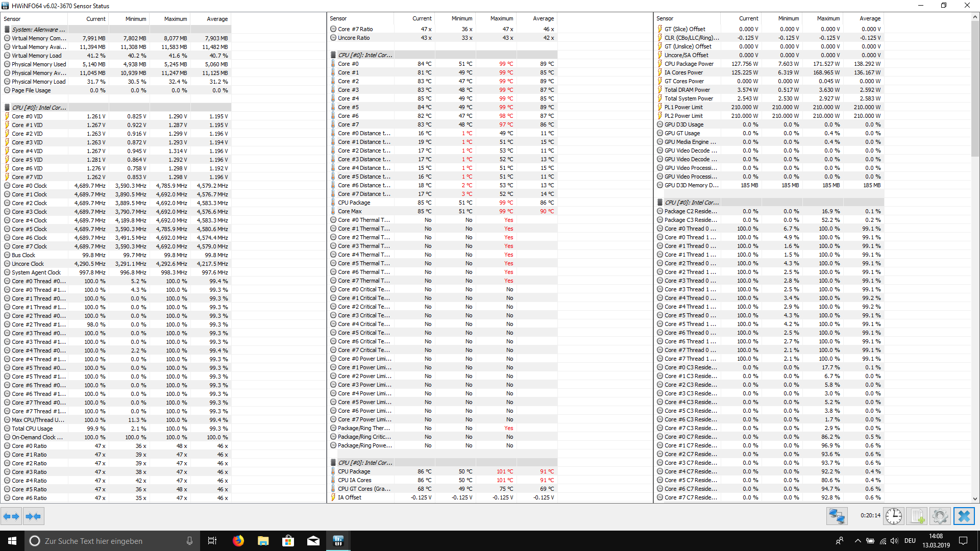Select the Total DRAM Power row
Screen dimensions: 980x551
770,90
